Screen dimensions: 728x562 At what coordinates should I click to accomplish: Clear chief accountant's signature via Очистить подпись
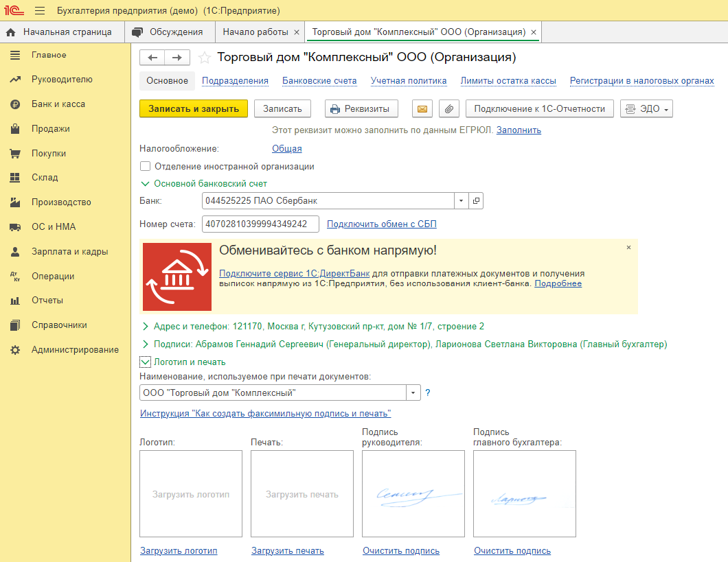coord(512,551)
